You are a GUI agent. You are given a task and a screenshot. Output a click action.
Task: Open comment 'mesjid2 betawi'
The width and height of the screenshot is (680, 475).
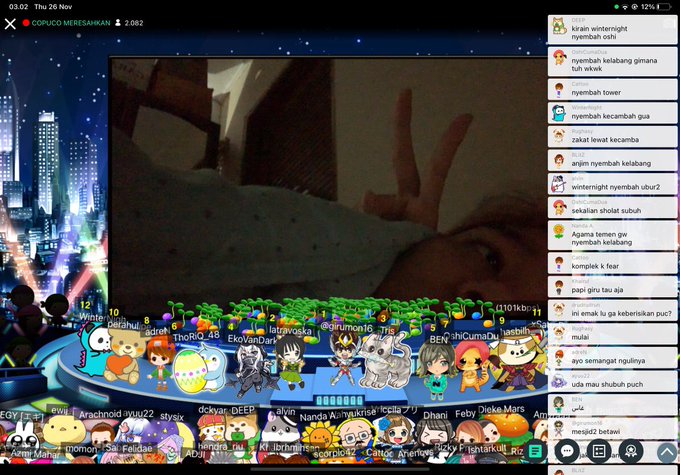(x=612, y=429)
